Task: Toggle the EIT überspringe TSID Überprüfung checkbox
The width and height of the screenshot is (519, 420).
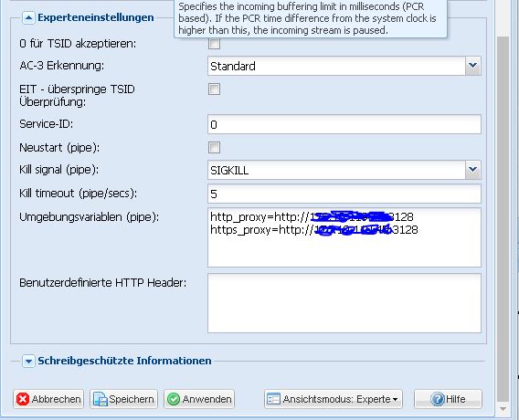Action: point(214,89)
